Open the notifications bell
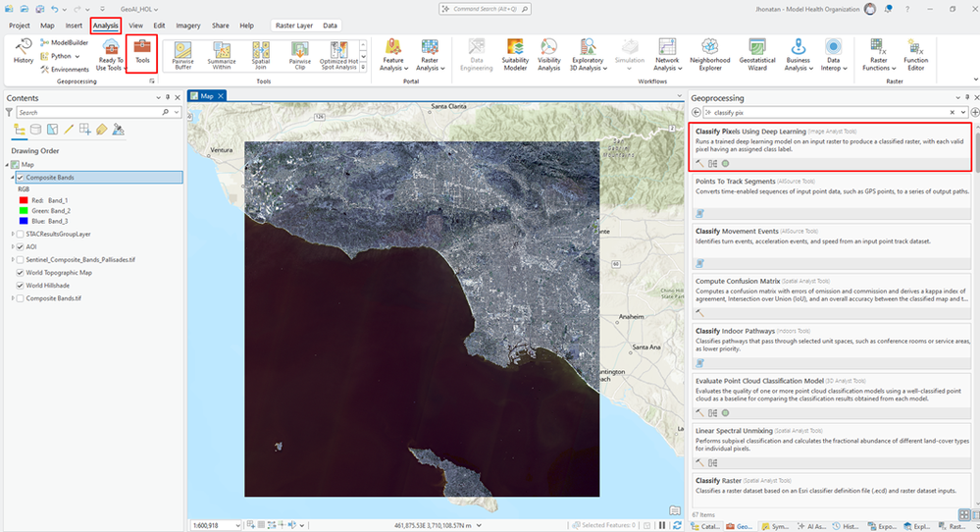The height and width of the screenshot is (532, 980). click(888, 10)
